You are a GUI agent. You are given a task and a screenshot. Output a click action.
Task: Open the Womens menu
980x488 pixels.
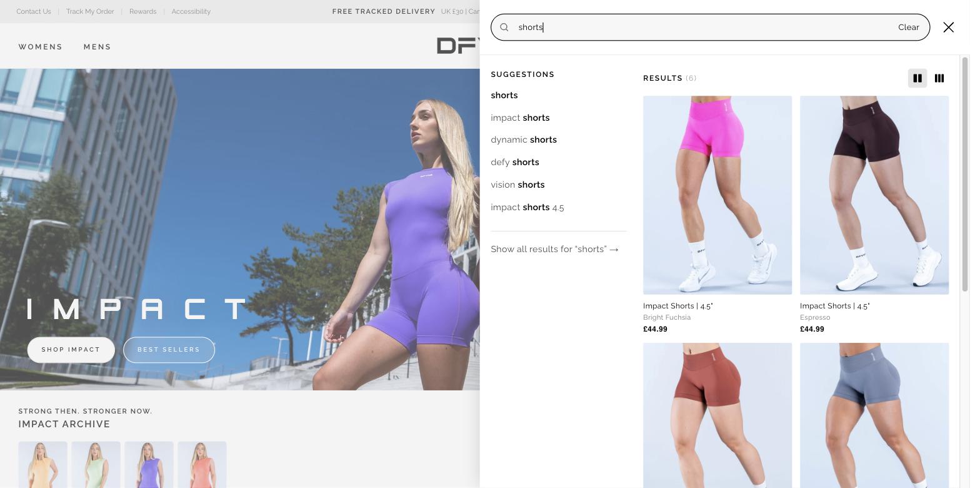(41, 47)
